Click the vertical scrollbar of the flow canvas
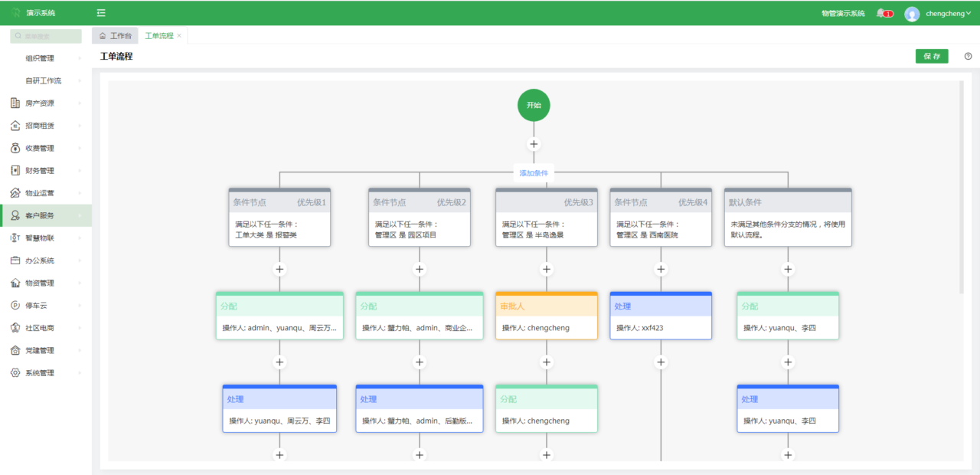Image resolution: width=980 pixels, height=475 pixels. 962,187
